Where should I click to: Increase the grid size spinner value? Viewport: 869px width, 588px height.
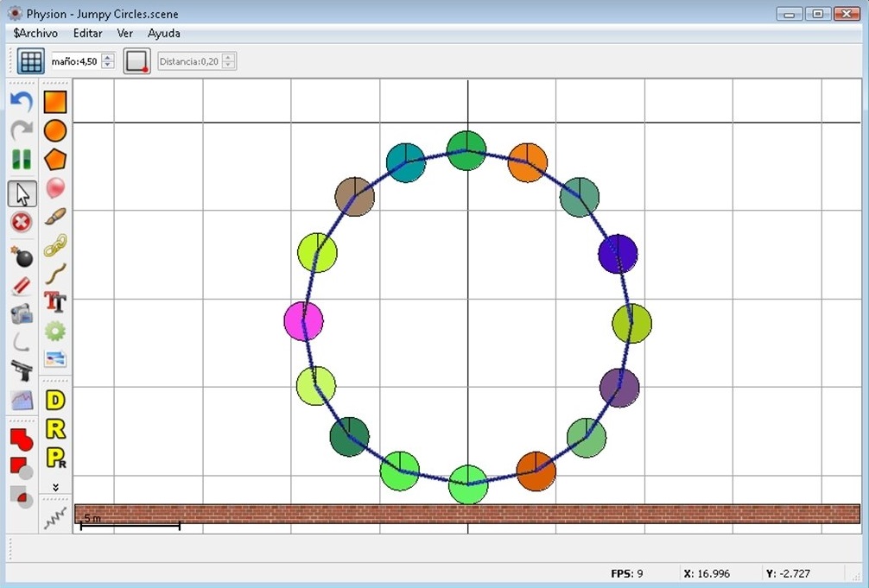108,57
